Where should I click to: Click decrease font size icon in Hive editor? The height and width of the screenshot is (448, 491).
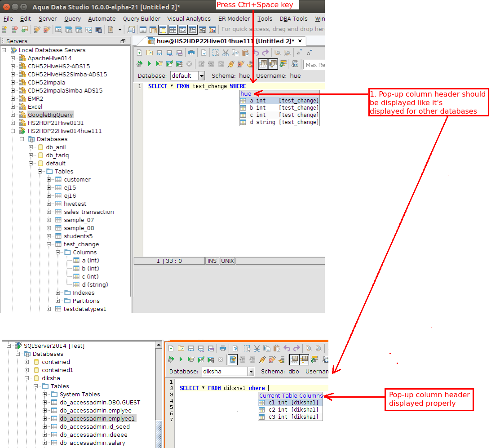tap(299, 53)
